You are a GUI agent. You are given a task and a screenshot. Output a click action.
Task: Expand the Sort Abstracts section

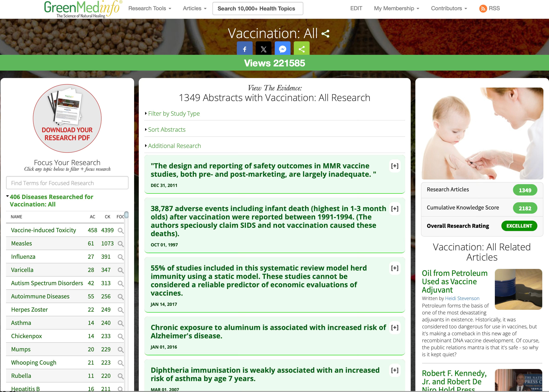166,130
